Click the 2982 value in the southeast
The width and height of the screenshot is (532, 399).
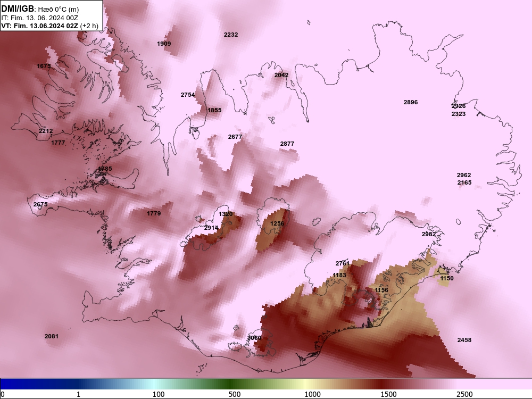429,234
